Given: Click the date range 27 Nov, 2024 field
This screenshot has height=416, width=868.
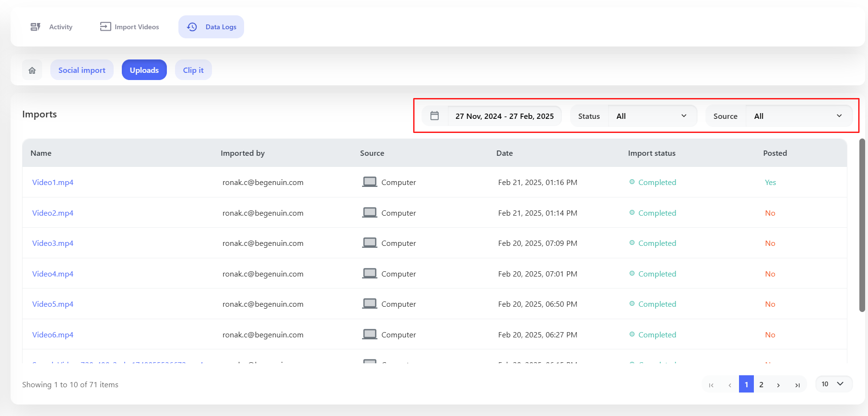Looking at the screenshot, I should [x=504, y=116].
